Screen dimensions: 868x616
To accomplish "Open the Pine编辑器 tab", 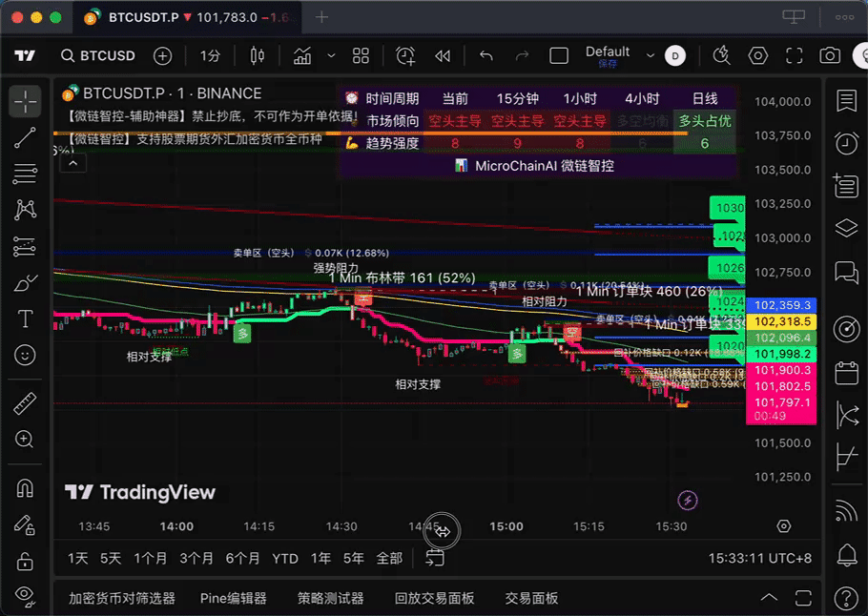I will (x=233, y=598).
